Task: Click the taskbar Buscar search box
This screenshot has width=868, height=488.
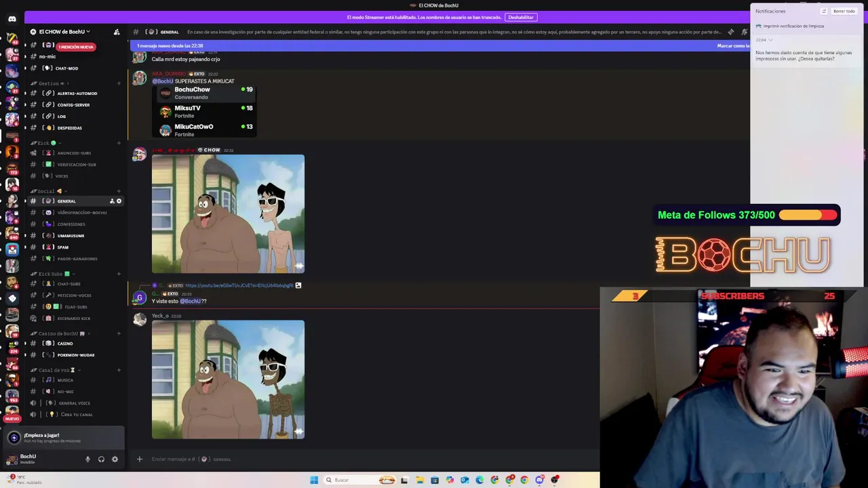Action: pos(359,480)
